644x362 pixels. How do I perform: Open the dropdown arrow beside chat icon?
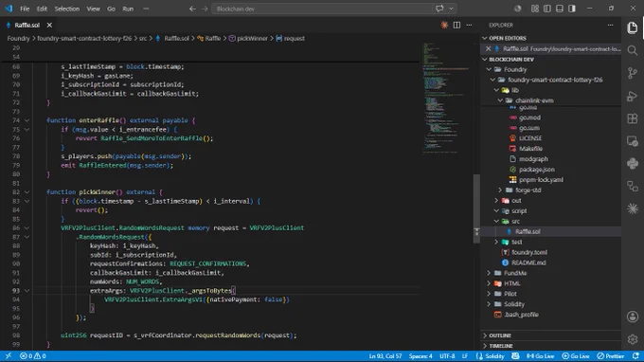pyautogui.click(x=451, y=9)
